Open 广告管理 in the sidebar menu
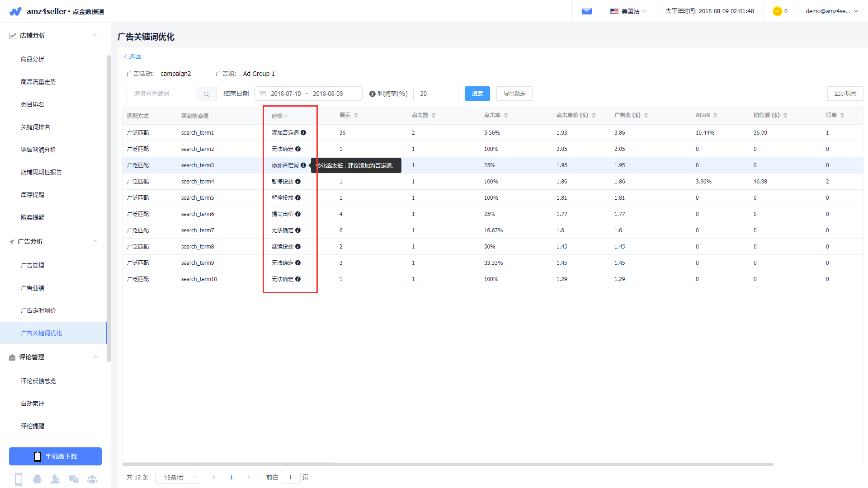 [x=33, y=265]
